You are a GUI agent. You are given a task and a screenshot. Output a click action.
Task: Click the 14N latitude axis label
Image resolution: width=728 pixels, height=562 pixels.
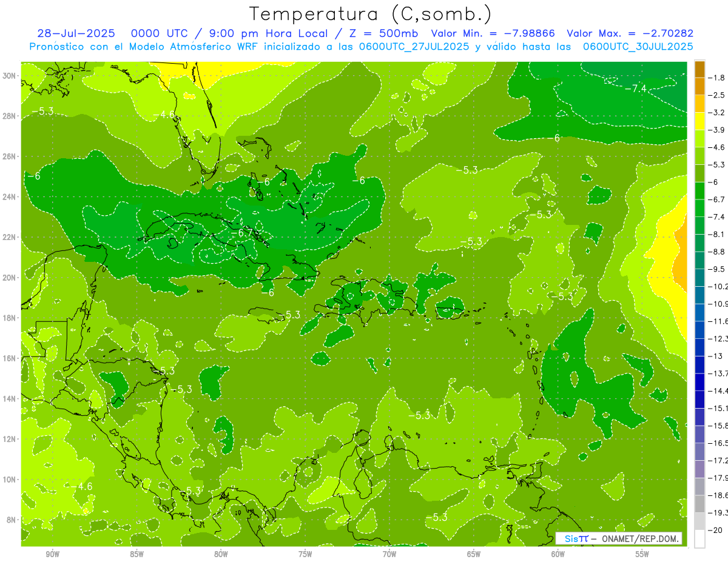pyautogui.click(x=10, y=398)
